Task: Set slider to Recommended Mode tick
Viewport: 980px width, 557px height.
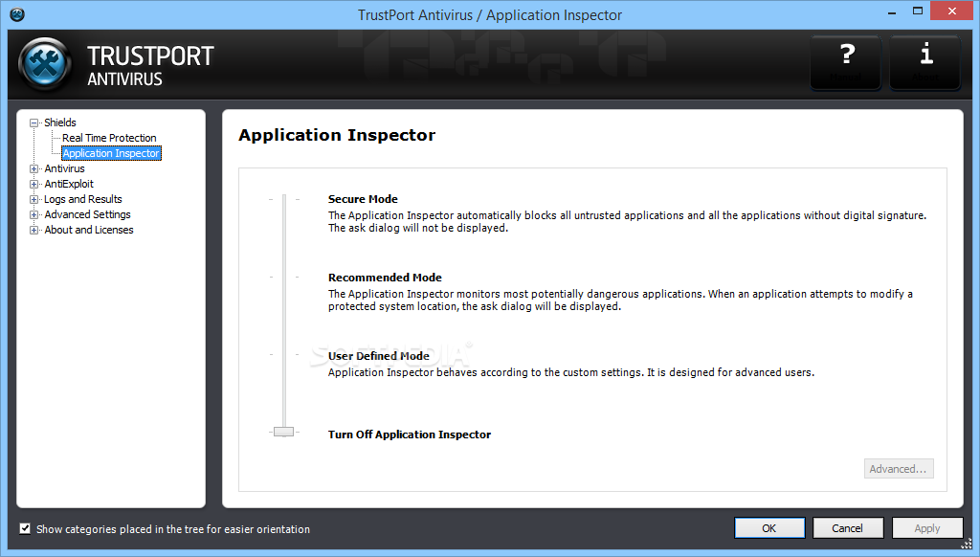Action: [x=283, y=277]
